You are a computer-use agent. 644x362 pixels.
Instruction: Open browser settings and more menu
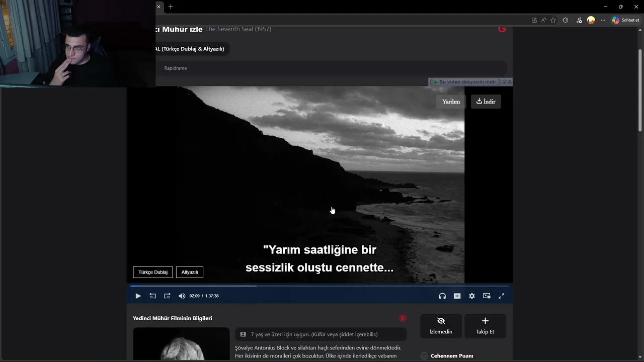coord(603,20)
